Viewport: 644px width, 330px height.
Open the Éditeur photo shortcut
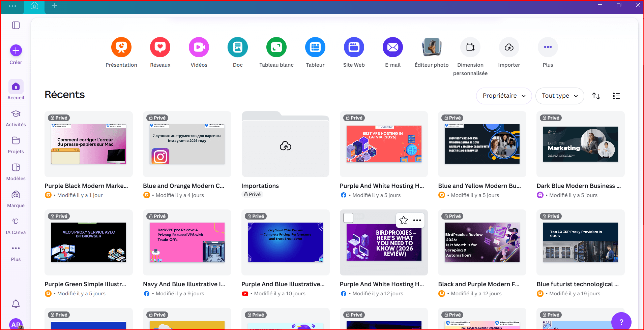(432, 47)
